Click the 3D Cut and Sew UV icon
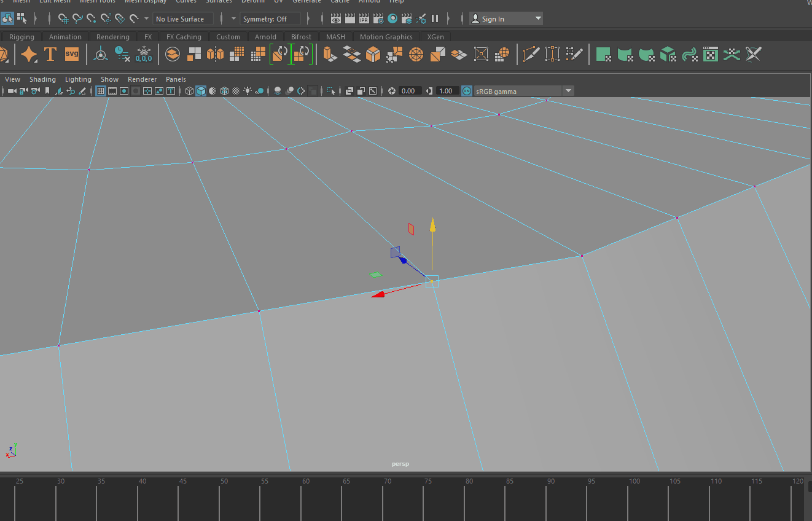This screenshot has height=521, width=812. pos(754,54)
